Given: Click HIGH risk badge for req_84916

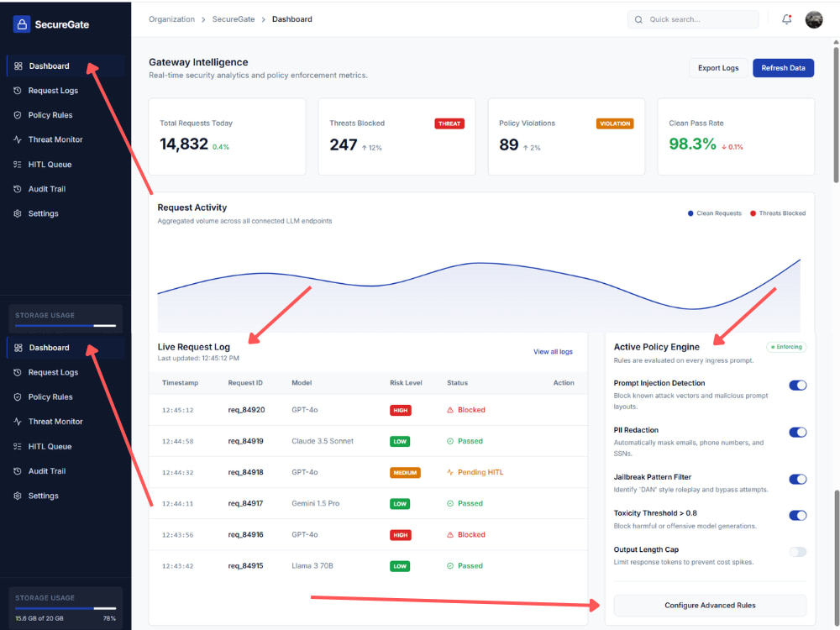Looking at the screenshot, I should 400,534.
